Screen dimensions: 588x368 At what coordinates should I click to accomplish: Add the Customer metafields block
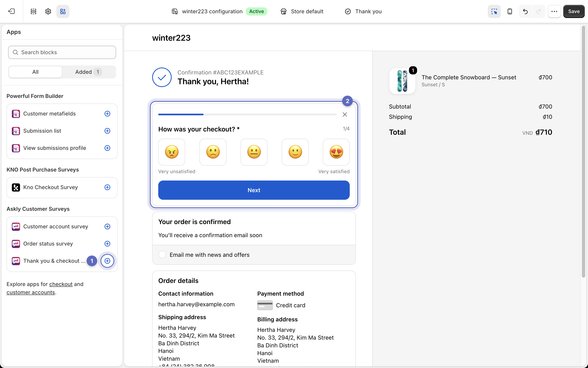click(x=107, y=114)
